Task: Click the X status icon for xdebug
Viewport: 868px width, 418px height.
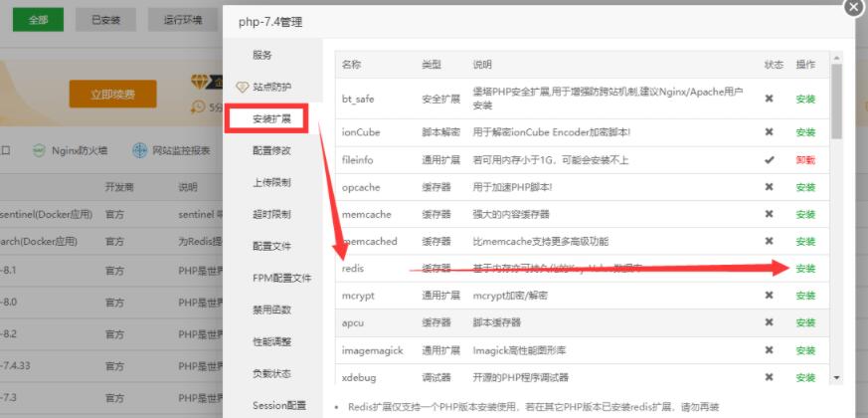Action: click(x=769, y=377)
